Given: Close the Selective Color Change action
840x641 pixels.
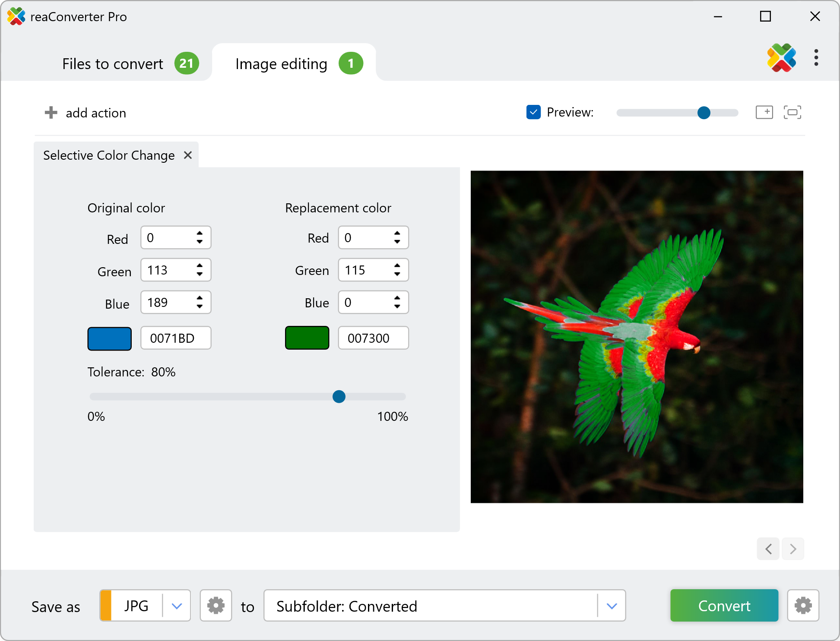Looking at the screenshot, I should point(188,155).
